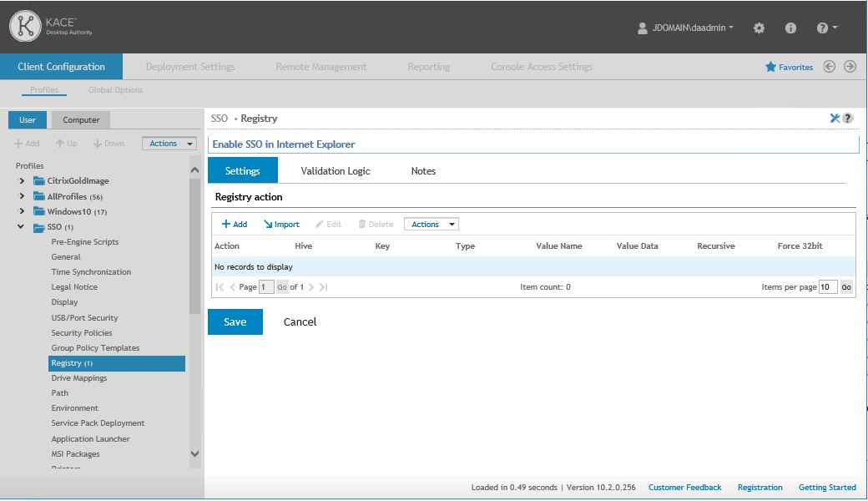Navigate back with the left arrow icon

tap(829, 67)
